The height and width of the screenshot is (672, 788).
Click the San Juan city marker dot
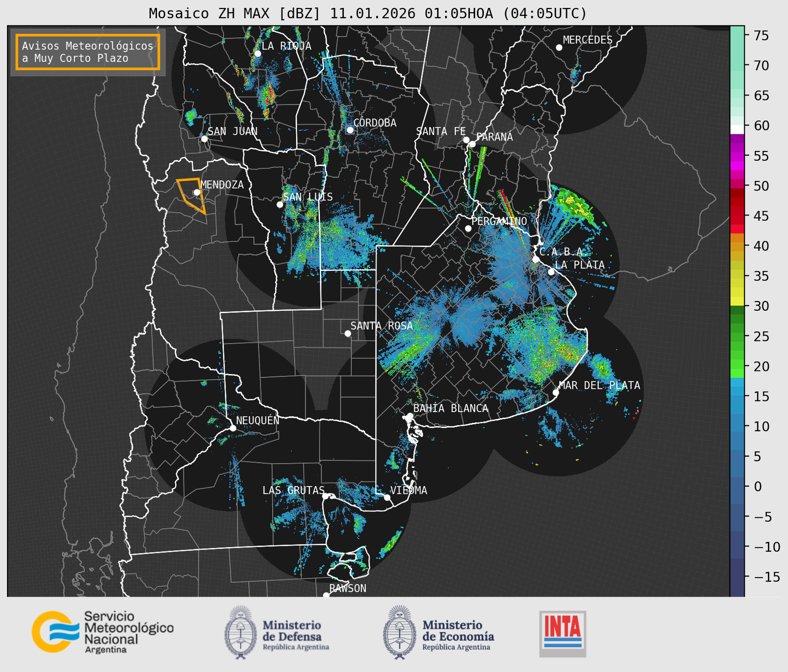tap(204, 139)
